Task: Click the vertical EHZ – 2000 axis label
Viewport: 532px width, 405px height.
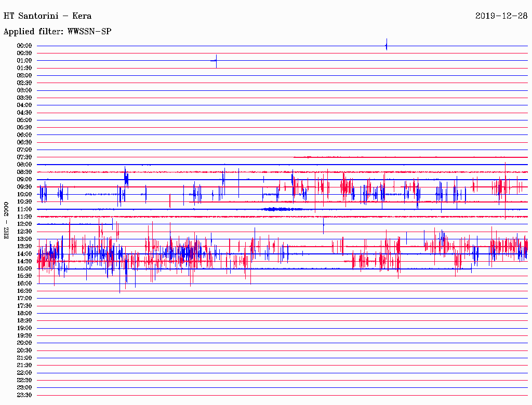Action: [x=7, y=220]
